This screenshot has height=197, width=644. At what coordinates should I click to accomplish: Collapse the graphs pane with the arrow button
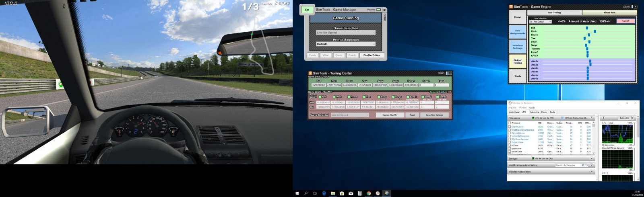pos(603,118)
